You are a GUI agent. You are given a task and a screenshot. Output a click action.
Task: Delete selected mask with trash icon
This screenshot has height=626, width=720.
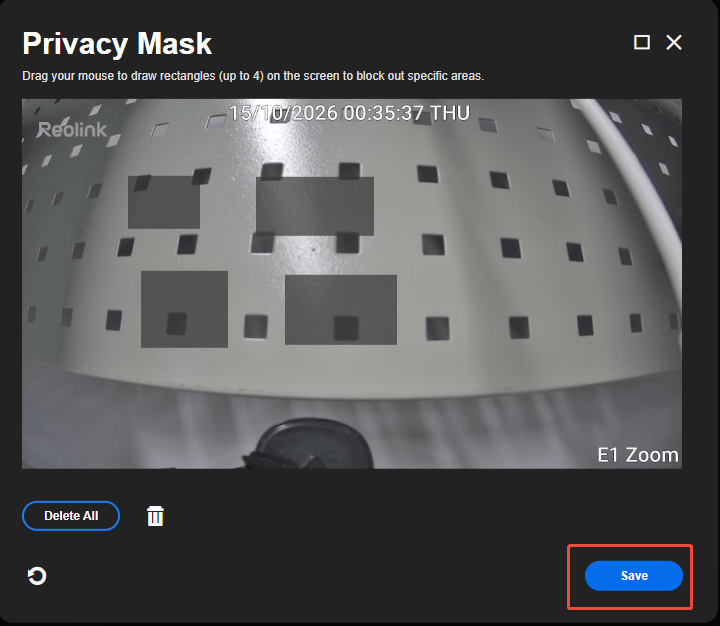click(155, 516)
